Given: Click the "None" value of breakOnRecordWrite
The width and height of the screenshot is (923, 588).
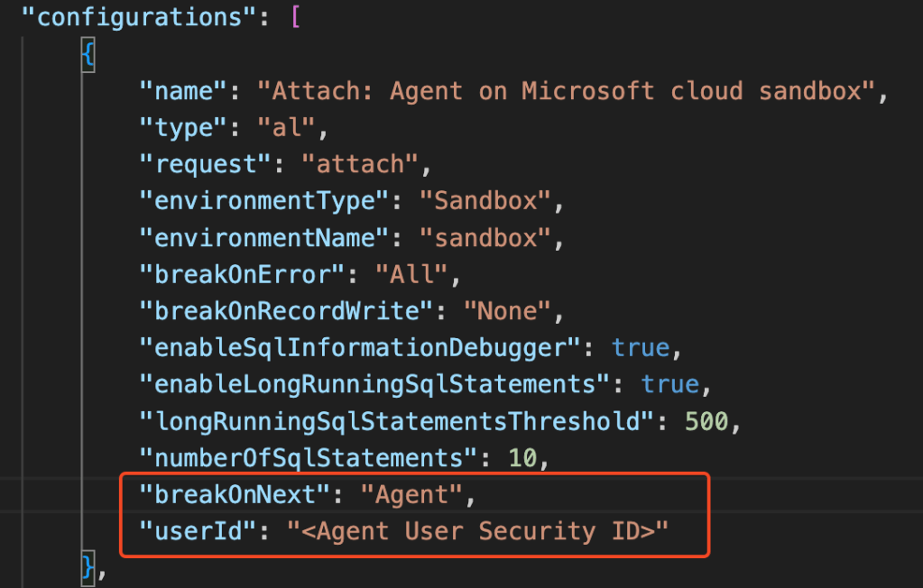Looking at the screenshot, I should click(506, 311).
